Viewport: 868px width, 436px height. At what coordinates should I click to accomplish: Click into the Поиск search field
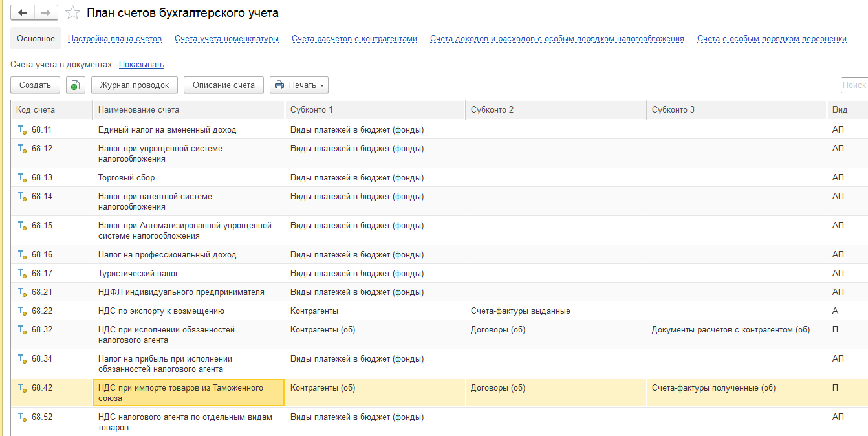coord(854,85)
